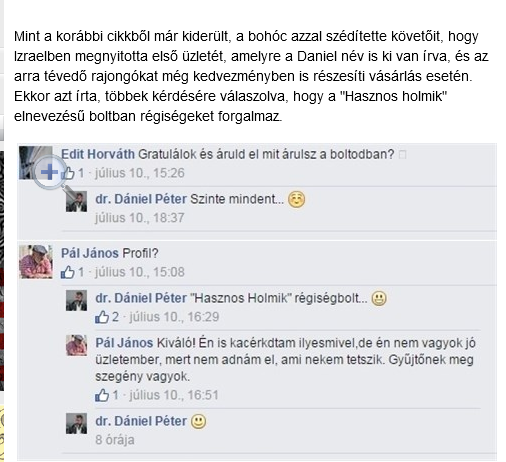Open dr. Dániel Péter link beside Hasznos Holmik
Viewport: 506px width, 462px height.
[x=141, y=298]
